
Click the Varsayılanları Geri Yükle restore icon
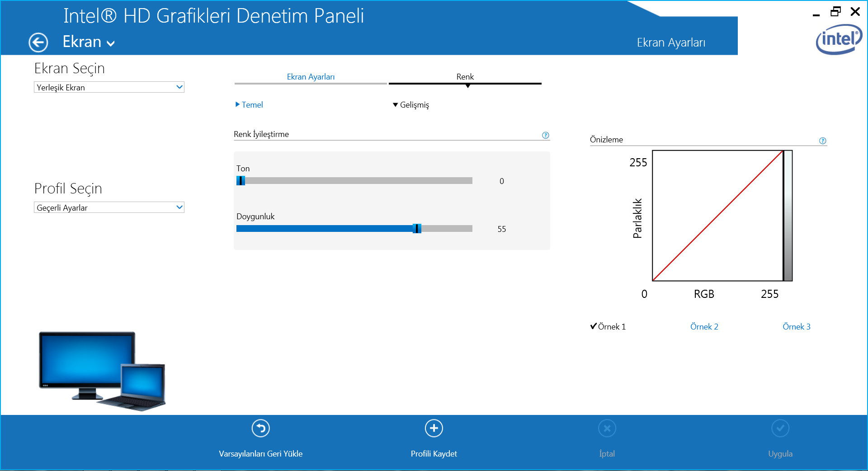(x=261, y=428)
